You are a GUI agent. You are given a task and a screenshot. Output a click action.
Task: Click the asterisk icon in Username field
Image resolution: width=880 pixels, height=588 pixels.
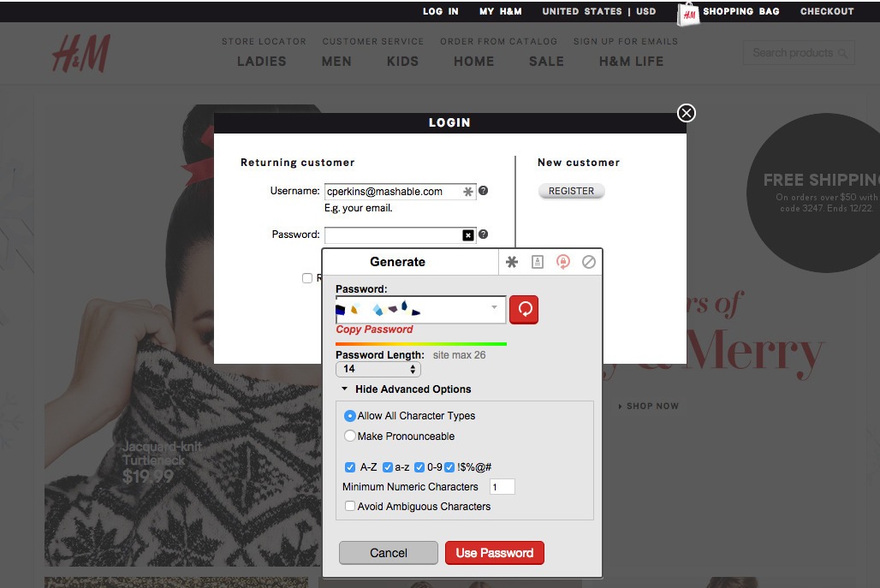pyautogui.click(x=468, y=192)
